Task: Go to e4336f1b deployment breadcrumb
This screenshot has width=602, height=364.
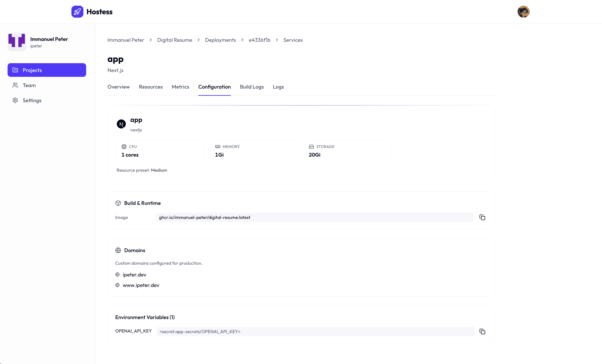Action: tap(259, 40)
